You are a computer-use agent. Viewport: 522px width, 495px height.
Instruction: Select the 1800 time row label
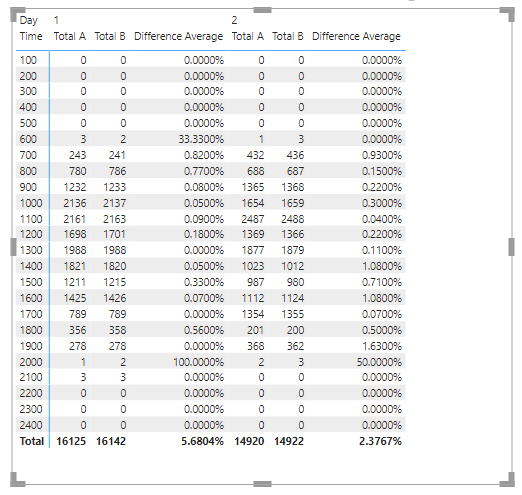tap(31, 330)
